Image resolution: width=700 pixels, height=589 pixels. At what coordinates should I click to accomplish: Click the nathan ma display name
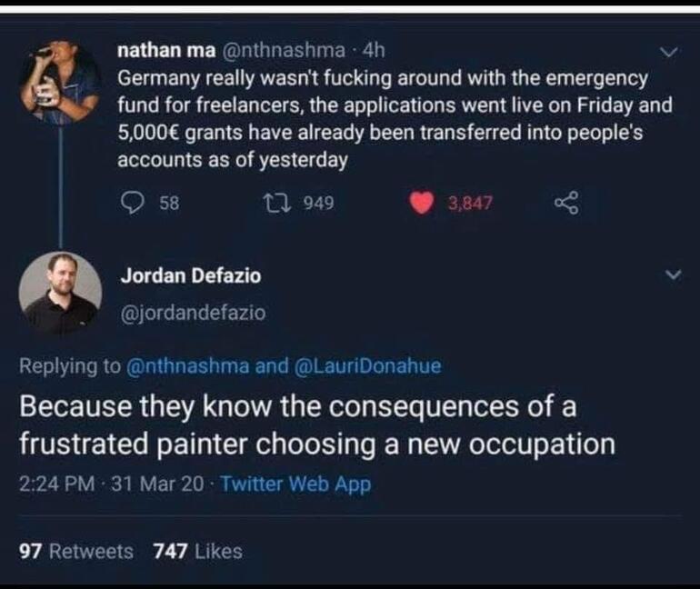[x=166, y=50]
